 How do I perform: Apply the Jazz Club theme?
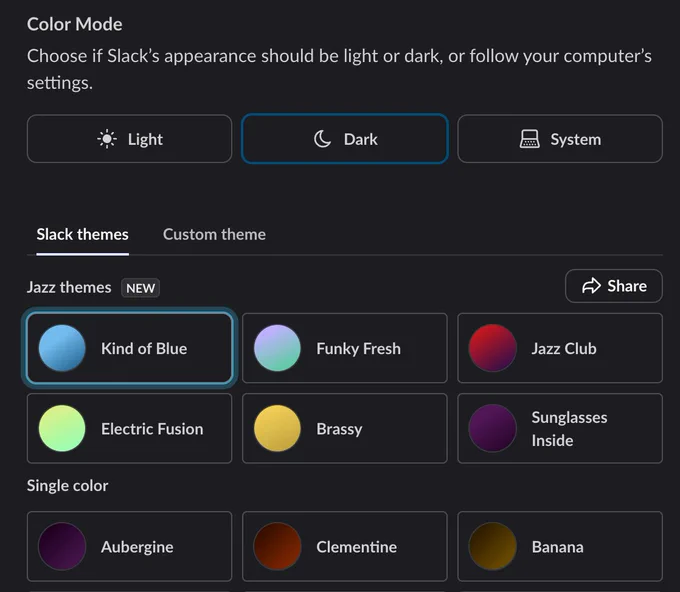pyautogui.click(x=560, y=348)
